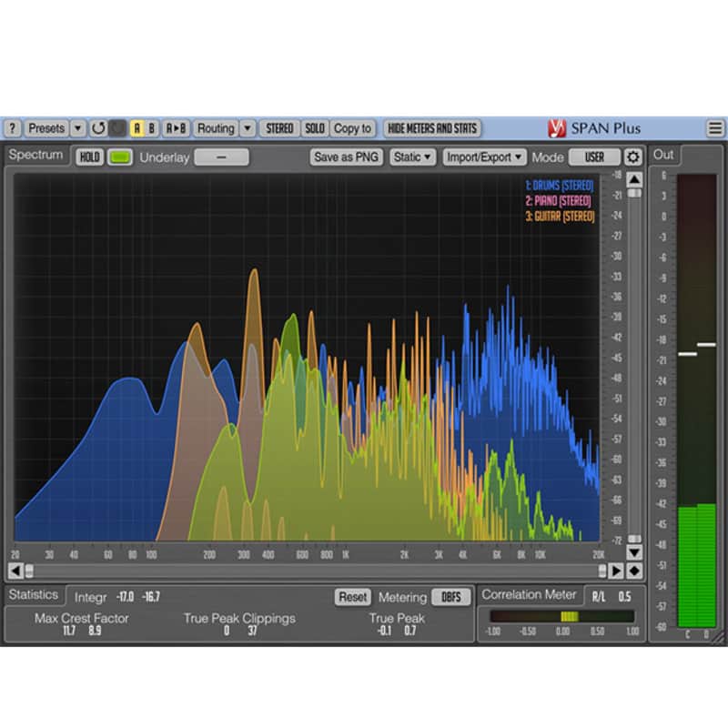Open the help question mark button
The height and width of the screenshot is (728, 728).
tap(13, 128)
